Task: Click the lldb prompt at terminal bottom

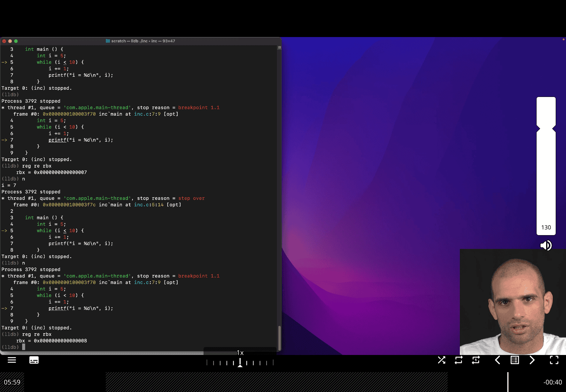Action: [11, 347]
